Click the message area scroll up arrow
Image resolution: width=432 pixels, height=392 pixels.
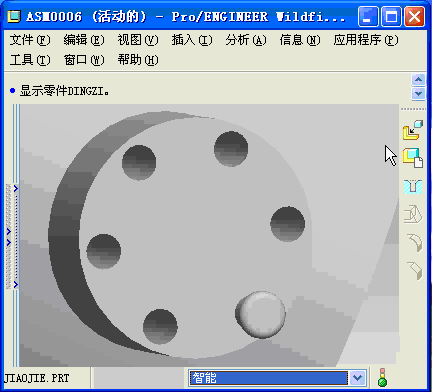[x=418, y=80]
